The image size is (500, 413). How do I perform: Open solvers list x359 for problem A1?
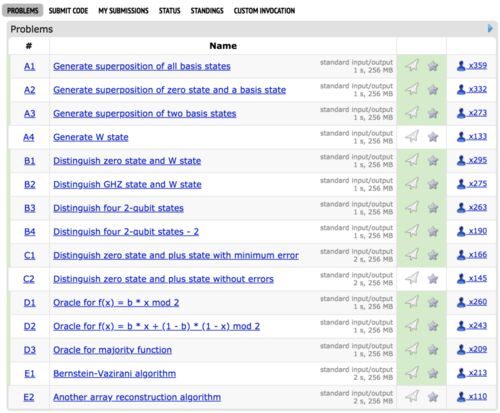click(472, 66)
